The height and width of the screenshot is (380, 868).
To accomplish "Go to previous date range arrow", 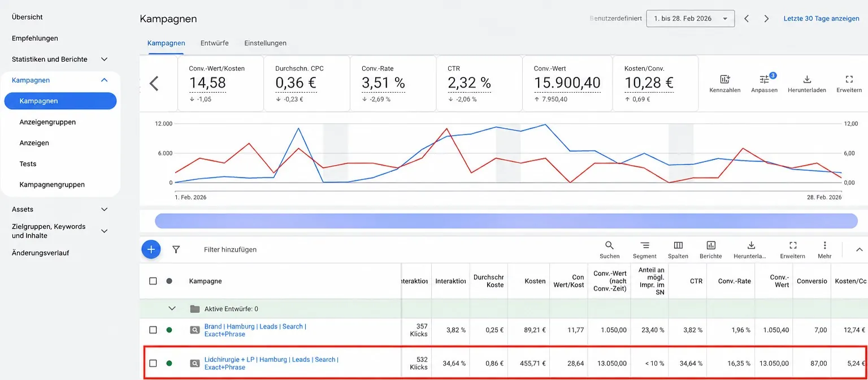I will click(747, 19).
